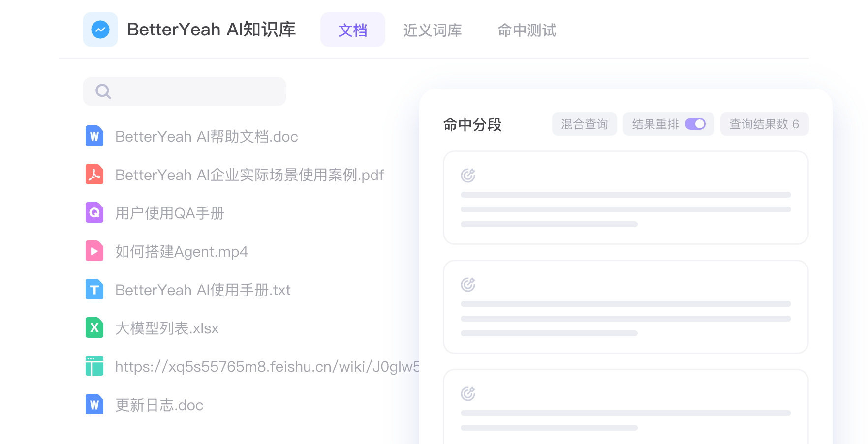This screenshot has height=444, width=868.
Task: Switch to the 近义词库 tab
Action: pyautogui.click(x=432, y=30)
